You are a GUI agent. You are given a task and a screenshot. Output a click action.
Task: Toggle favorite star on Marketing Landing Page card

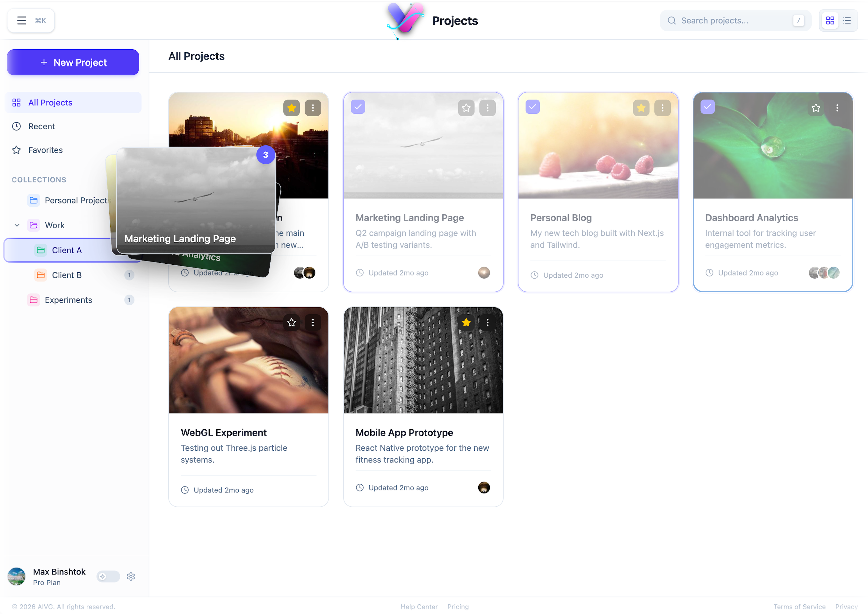tap(466, 108)
